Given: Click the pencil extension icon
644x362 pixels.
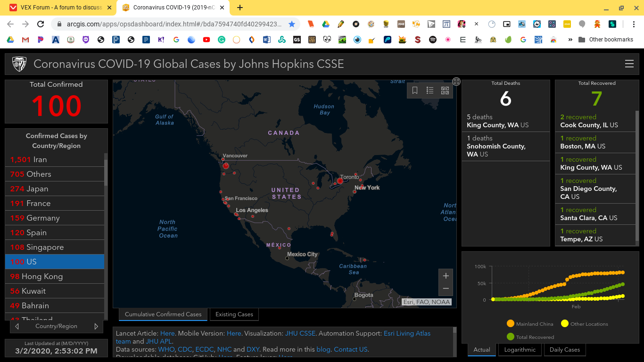Looking at the screenshot, I should pos(341,24).
